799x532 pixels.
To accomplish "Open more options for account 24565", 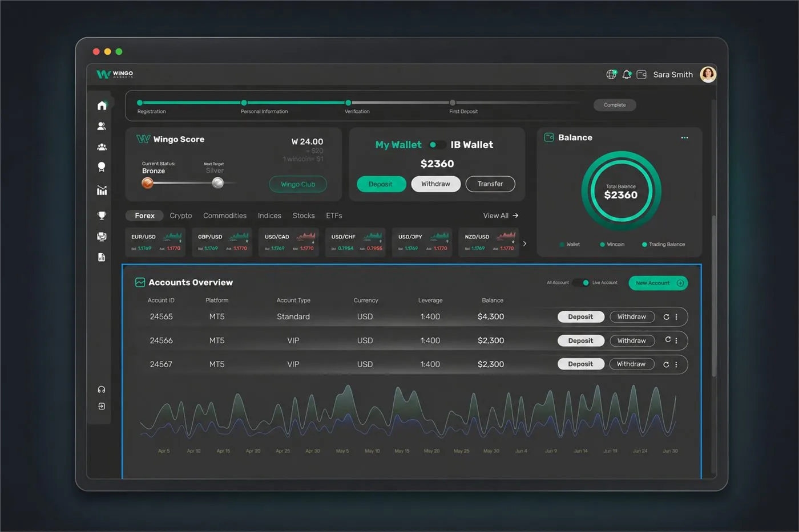I will (676, 317).
